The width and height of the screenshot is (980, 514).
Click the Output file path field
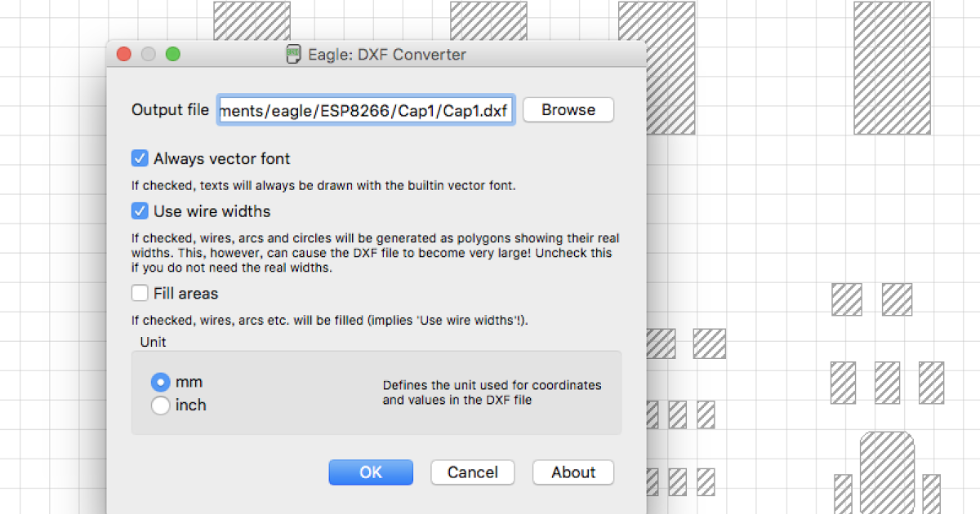click(x=366, y=110)
